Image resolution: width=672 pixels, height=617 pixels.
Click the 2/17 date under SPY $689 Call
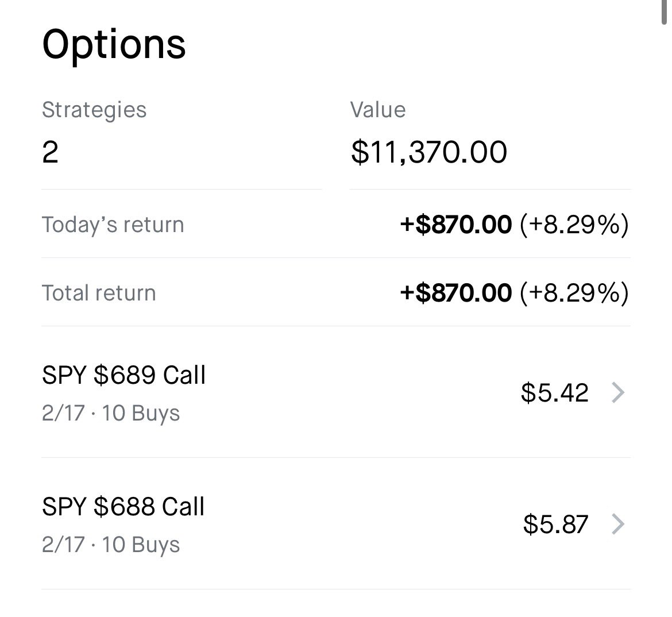(63, 414)
